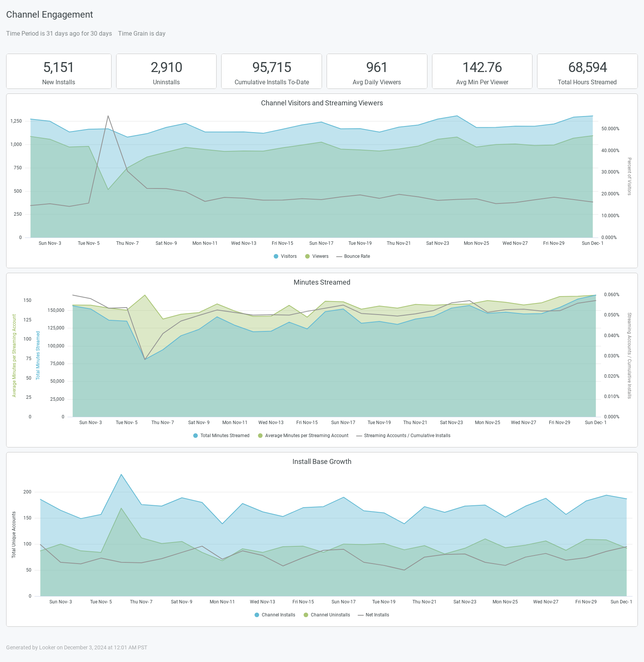Click Fri Nov-15 label on Install Base chart
The image size is (644, 662).
pos(303,602)
